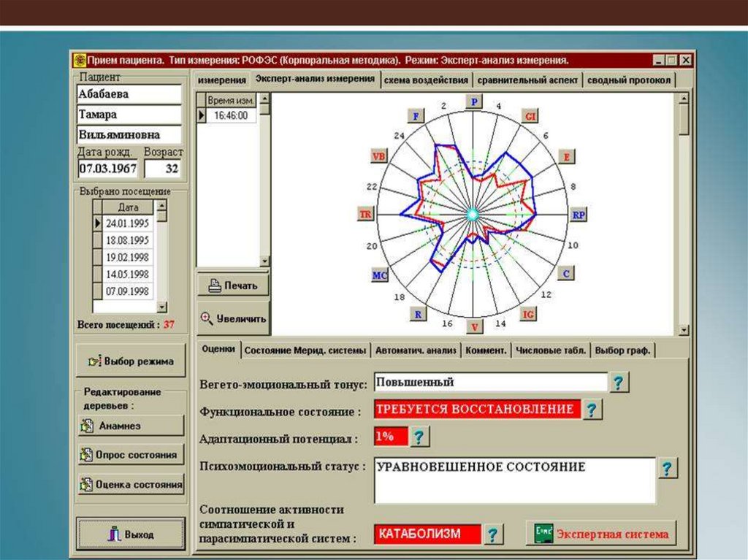748x560 pixels.
Task: Click help icon beside КАТАБОЛИЗМ field
Action: 494,534
